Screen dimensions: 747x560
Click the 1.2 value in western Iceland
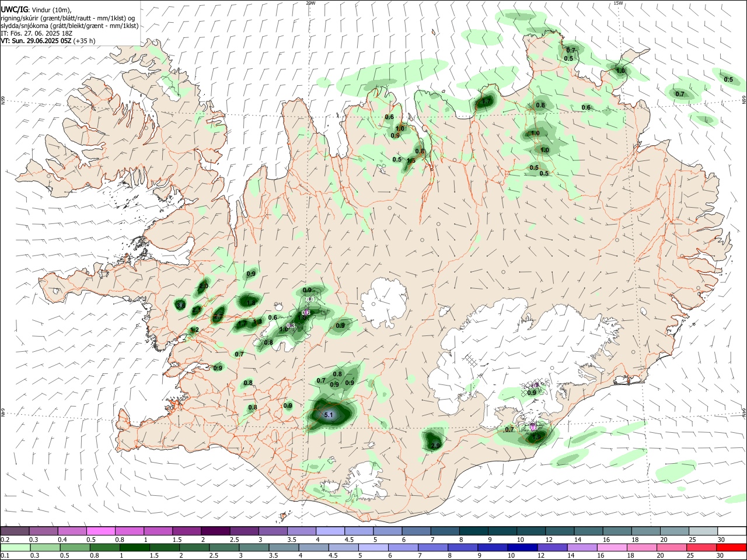click(195, 330)
